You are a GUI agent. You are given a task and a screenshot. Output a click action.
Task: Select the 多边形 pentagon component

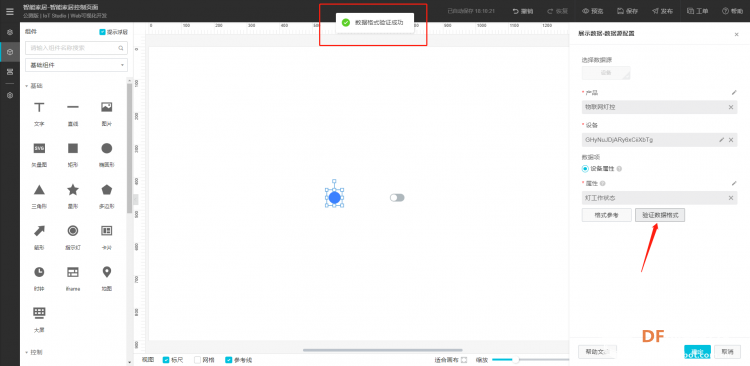[x=106, y=196]
